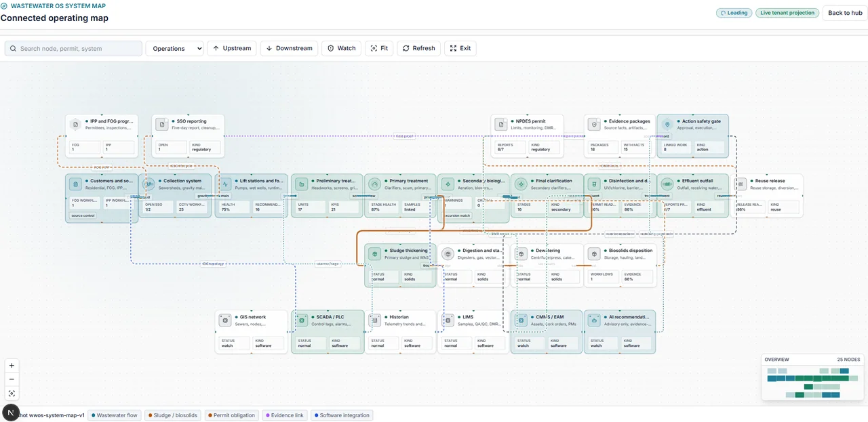Click the CMMS / EAM chip icon
The image size is (868, 422).
[521, 320]
